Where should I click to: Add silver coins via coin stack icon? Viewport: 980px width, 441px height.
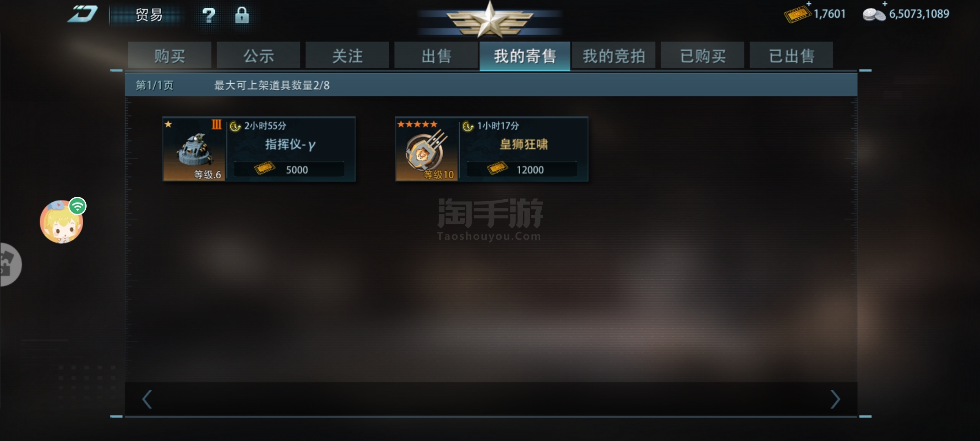pos(874,14)
